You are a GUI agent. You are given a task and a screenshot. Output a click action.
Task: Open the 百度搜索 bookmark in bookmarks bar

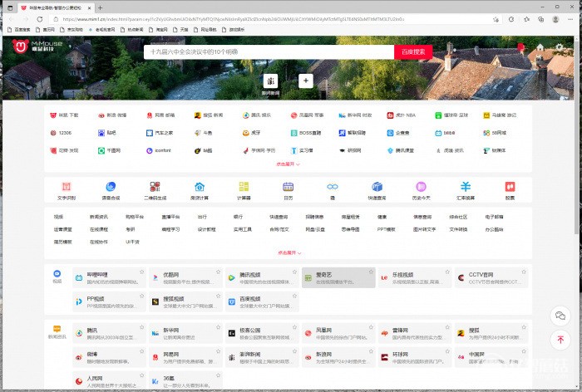coord(18,29)
